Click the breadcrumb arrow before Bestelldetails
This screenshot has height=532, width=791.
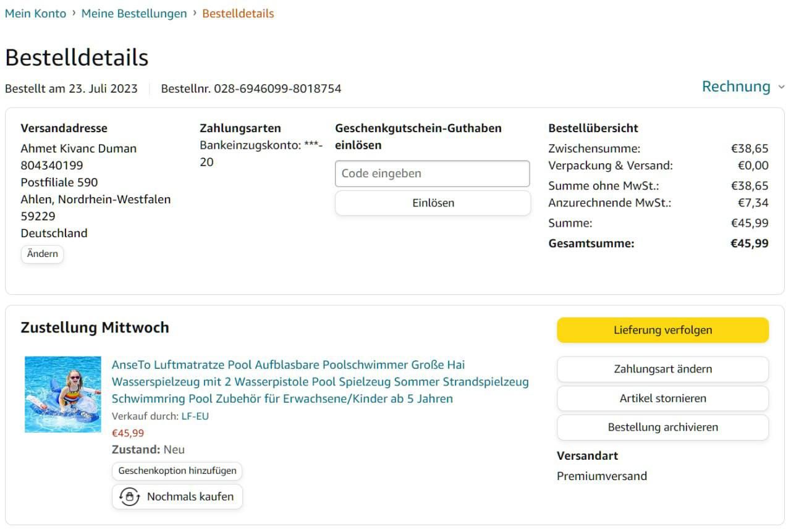[195, 13]
